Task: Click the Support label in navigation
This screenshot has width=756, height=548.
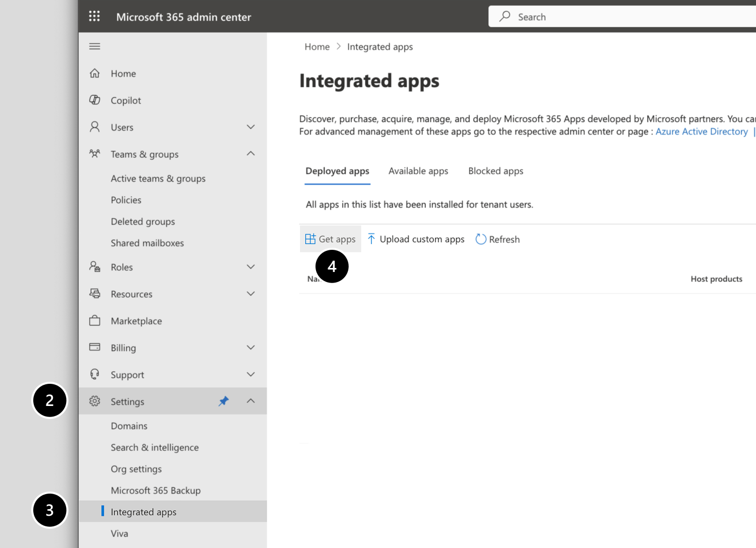Action: point(128,375)
